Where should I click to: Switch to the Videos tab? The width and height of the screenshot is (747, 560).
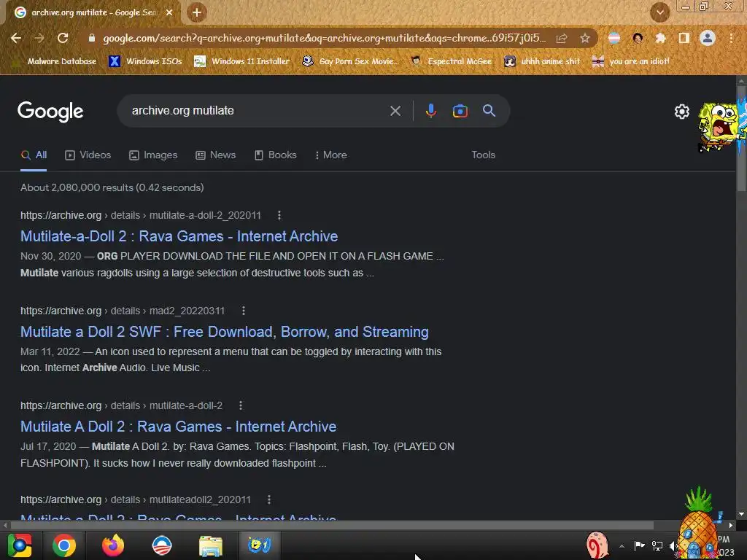coord(88,155)
